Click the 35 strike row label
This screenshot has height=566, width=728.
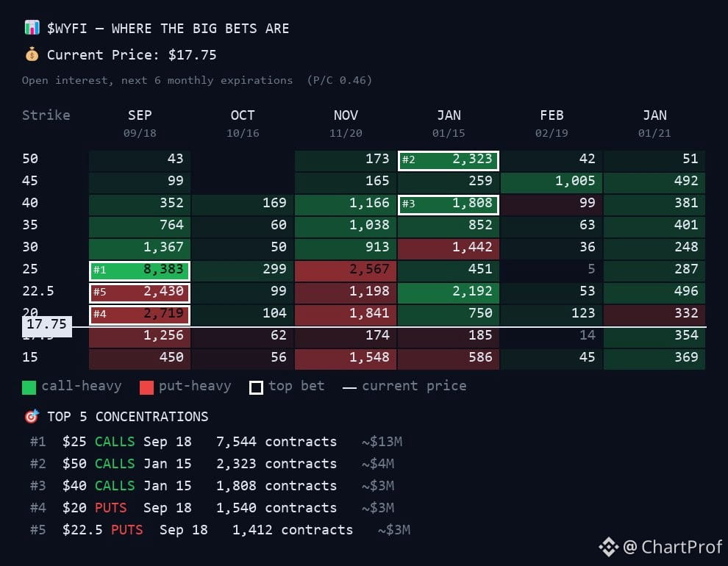(30, 225)
